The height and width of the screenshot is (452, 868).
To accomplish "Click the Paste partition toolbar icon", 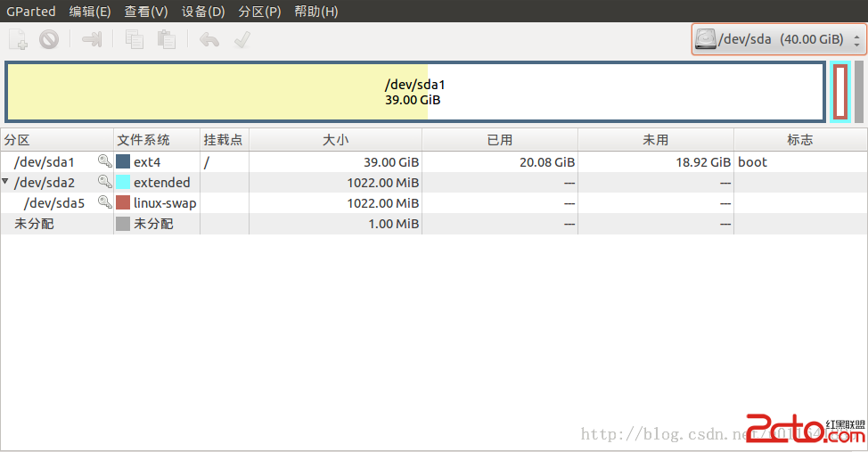I will point(166,39).
